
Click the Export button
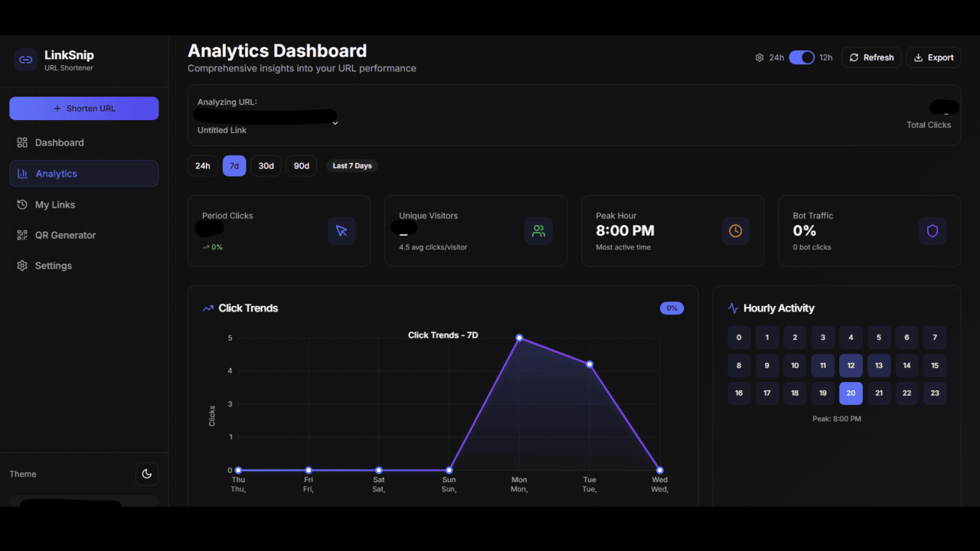(934, 57)
